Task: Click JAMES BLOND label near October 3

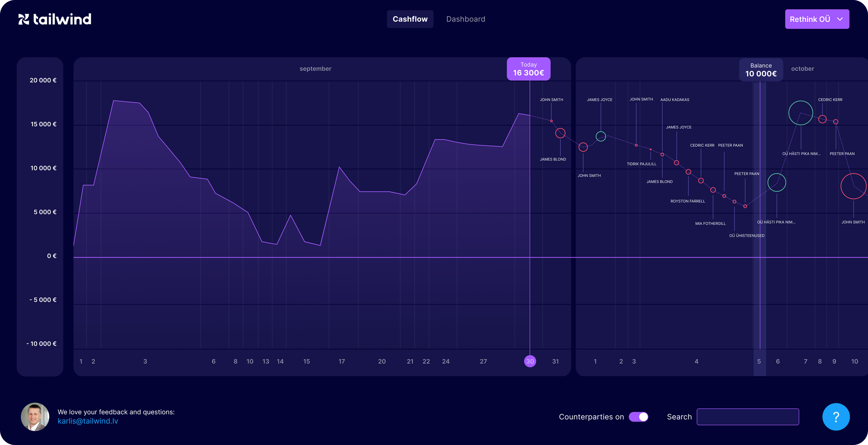Action: [x=659, y=182]
